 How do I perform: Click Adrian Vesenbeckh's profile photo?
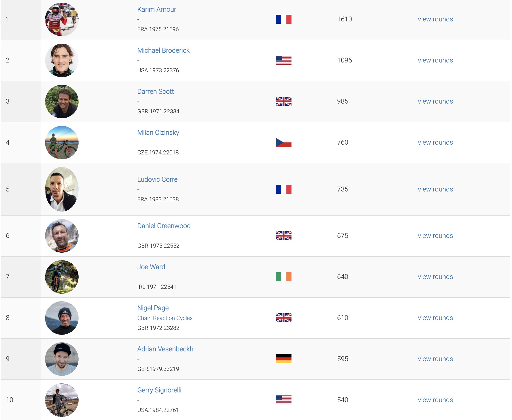pos(62,359)
